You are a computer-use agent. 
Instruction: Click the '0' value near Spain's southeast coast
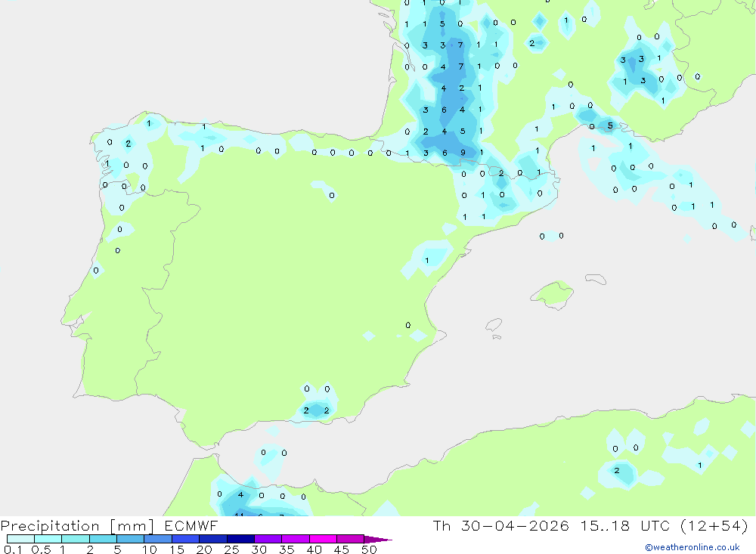coord(408,325)
